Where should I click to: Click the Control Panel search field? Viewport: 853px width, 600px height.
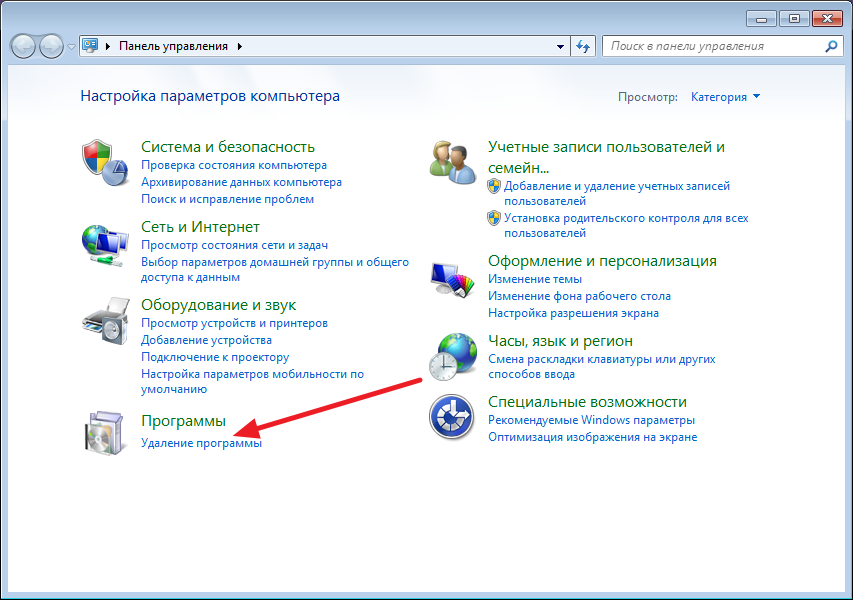click(712, 46)
